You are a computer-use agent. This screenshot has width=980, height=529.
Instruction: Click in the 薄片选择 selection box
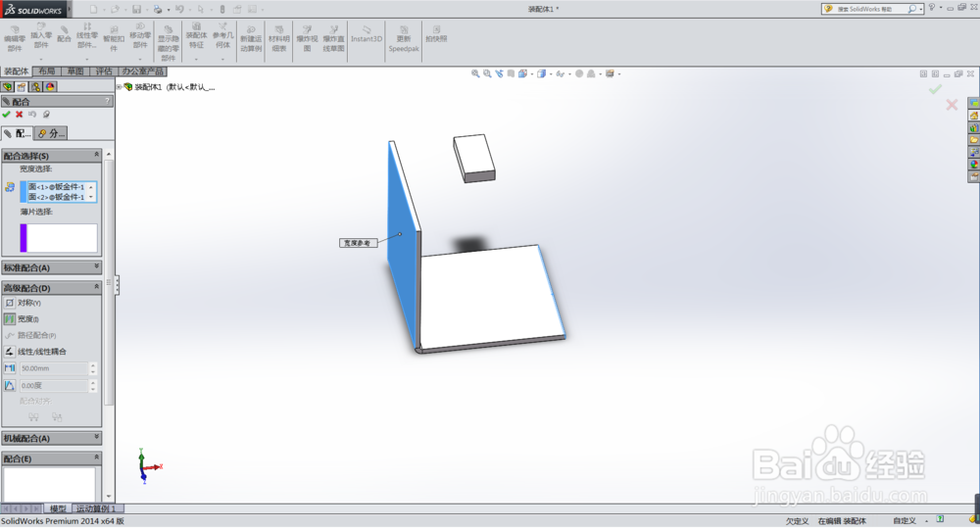tap(62, 238)
